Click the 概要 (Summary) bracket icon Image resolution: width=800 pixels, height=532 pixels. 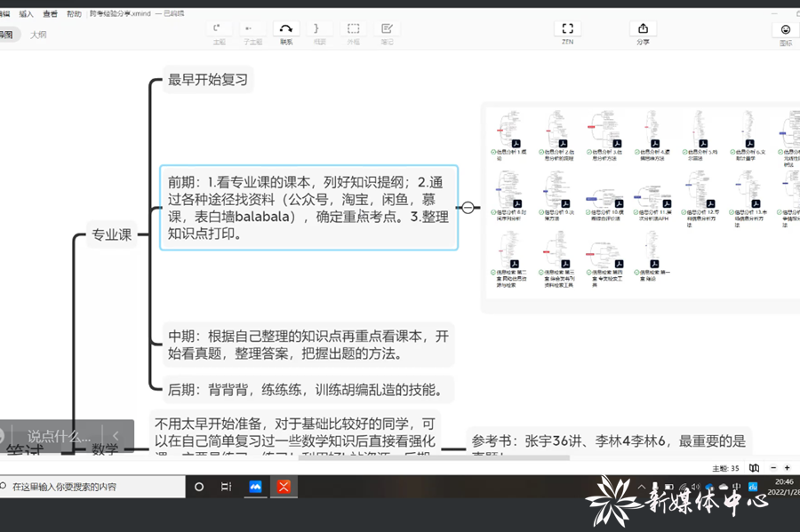pyautogui.click(x=319, y=31)
